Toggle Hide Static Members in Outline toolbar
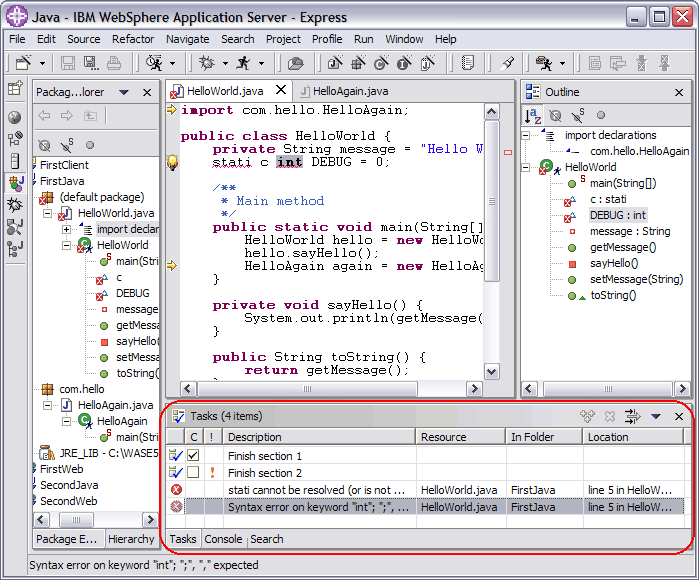Viewport: 699px width, 580px height. coord(578,115)
